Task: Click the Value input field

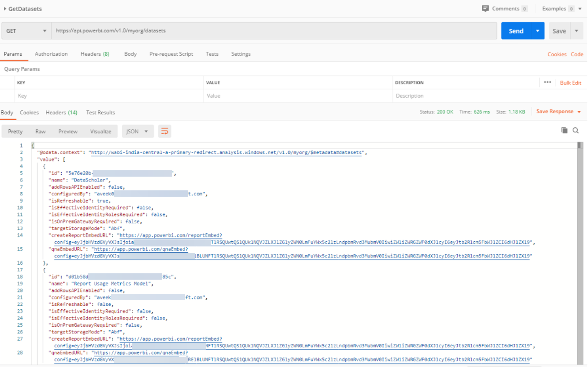Action: 298,96
